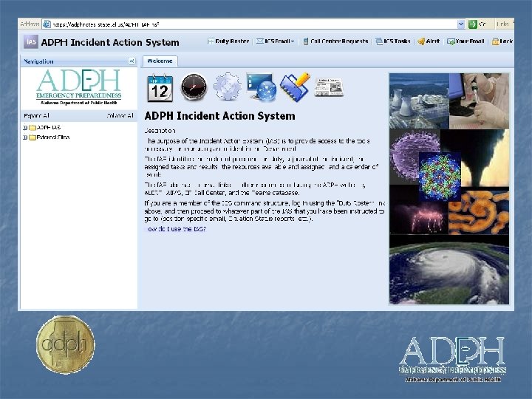
Task: Open Call Center Requests
Action: click(335, 41)
